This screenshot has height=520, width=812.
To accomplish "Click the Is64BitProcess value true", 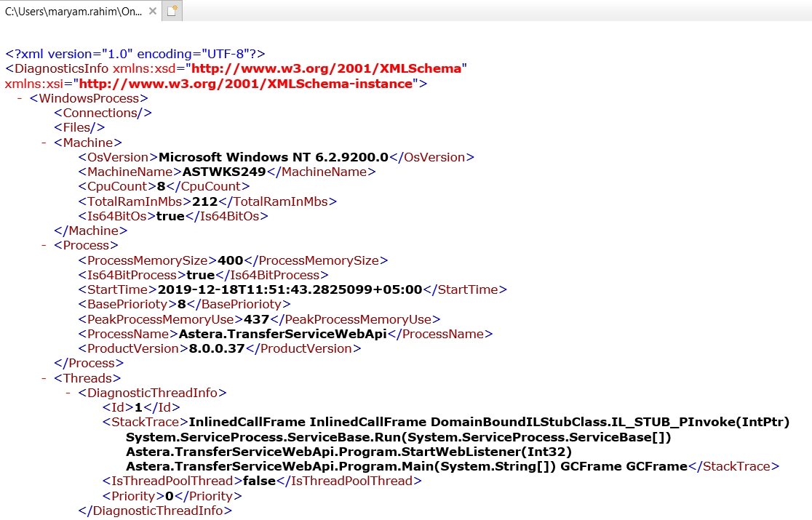I will (200, 275).
